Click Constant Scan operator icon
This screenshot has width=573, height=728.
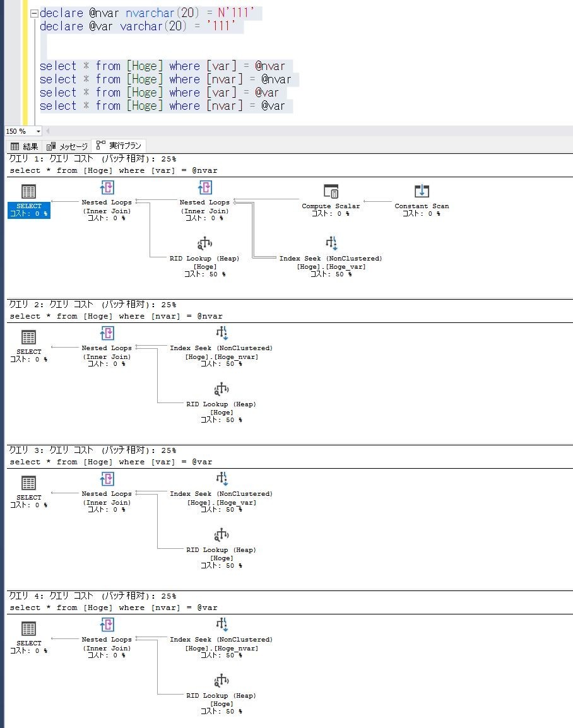tap(422, 191)
